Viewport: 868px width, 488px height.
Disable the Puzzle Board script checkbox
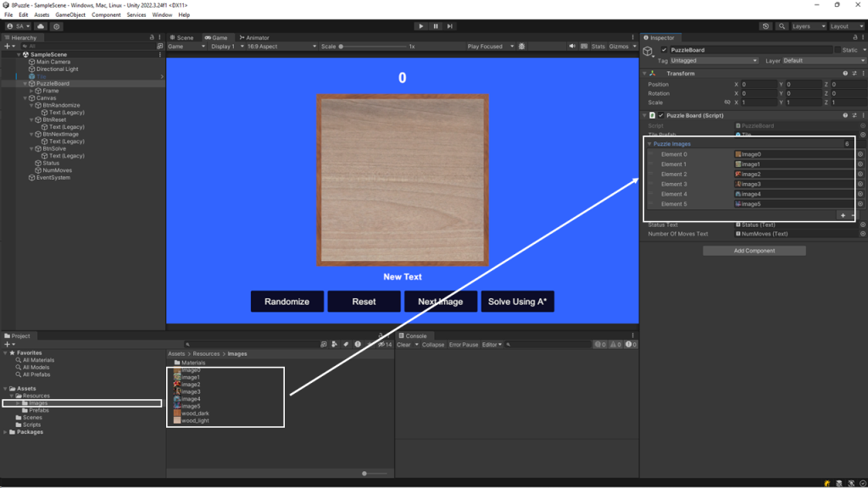pyautogui.click(x=661, y=115)
